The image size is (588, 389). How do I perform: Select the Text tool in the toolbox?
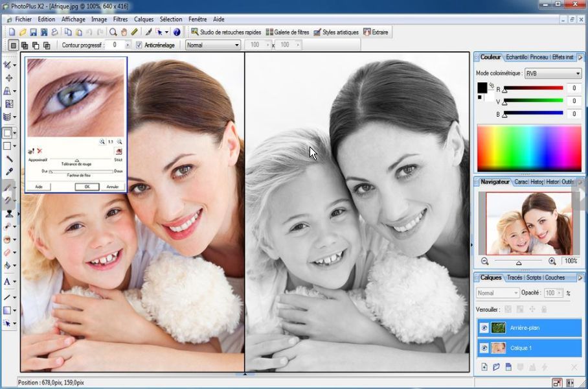[x=8, y=281]
